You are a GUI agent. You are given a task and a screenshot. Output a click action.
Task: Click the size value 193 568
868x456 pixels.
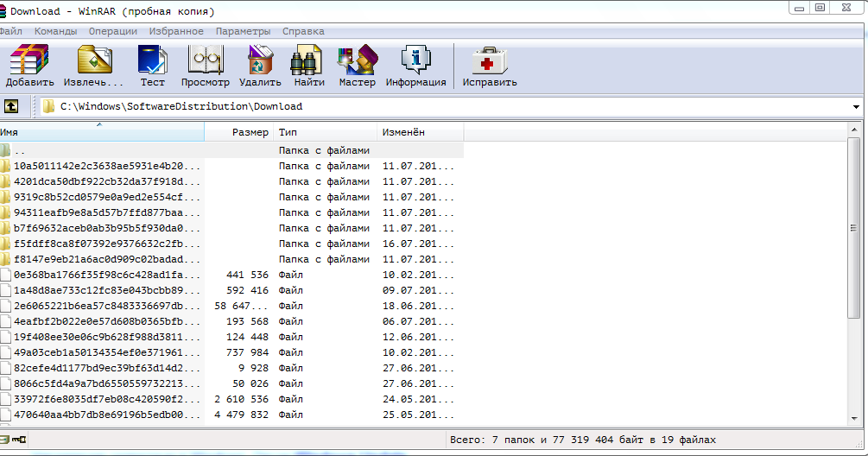248,321
